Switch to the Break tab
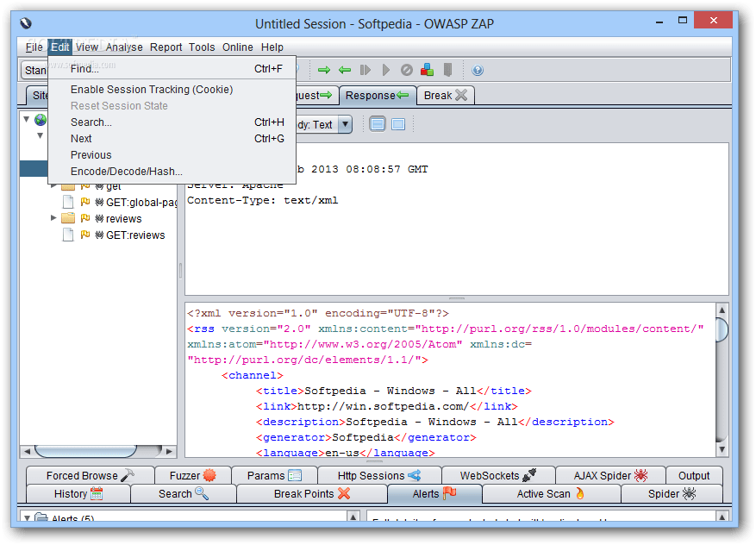 (445, 96)
